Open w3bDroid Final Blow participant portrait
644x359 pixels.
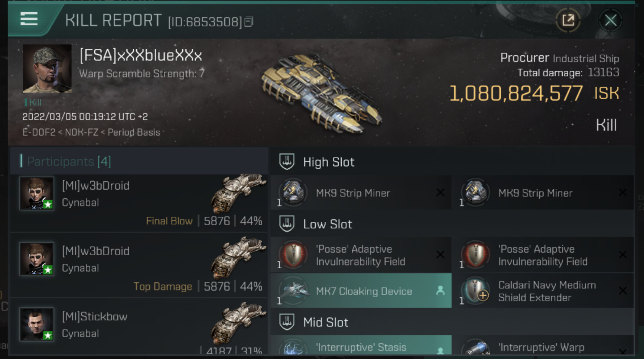pyautogui.click(x=37, y=194)
